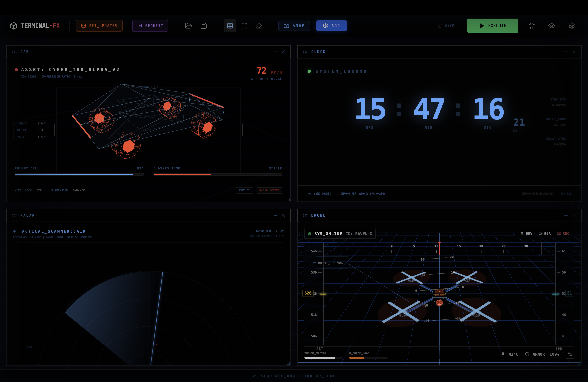Click the collapse arrows icon next to Execute
The width and height of the screenshot is (588, 382).
click(532, 26)
